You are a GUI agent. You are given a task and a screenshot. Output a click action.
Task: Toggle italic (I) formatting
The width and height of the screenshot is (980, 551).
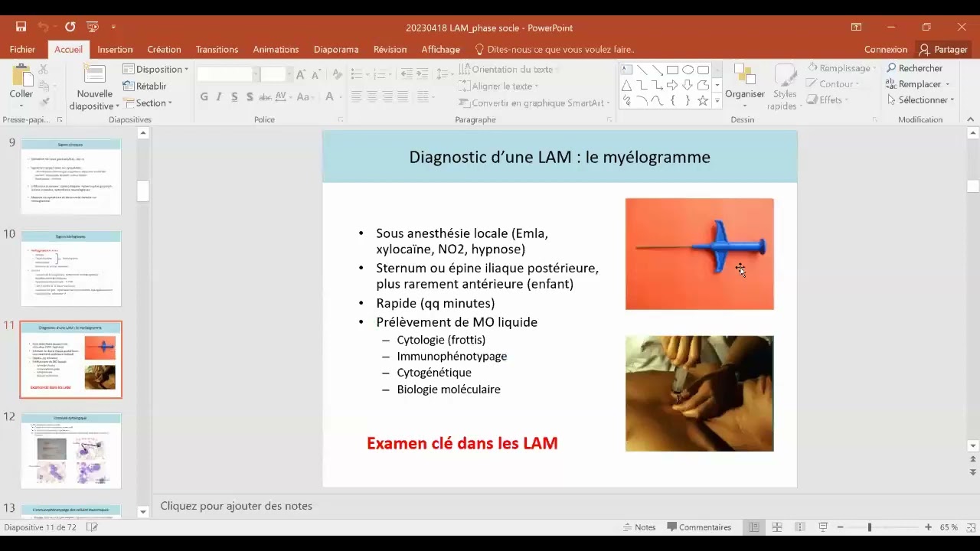219,96
